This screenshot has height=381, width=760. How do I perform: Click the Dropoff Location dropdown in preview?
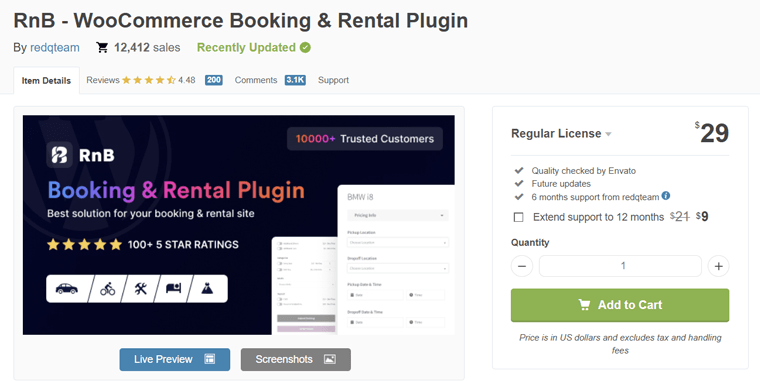pyautogui.click(x=398, y=268)
